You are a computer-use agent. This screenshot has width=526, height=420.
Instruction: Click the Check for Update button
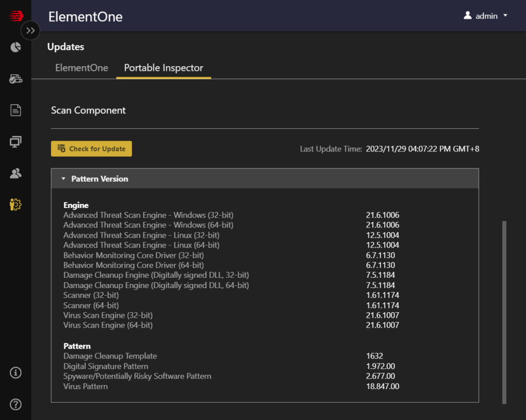(x=91, y=148)
